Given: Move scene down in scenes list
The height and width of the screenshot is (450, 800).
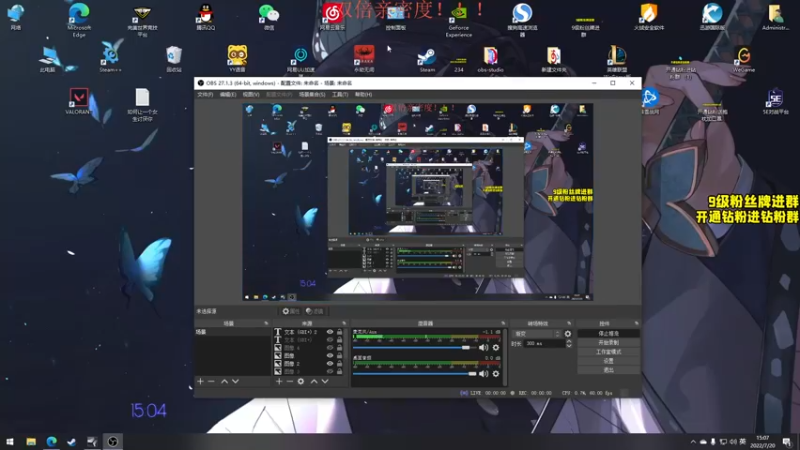Looking at the screenshot, I should coord(235,381).
